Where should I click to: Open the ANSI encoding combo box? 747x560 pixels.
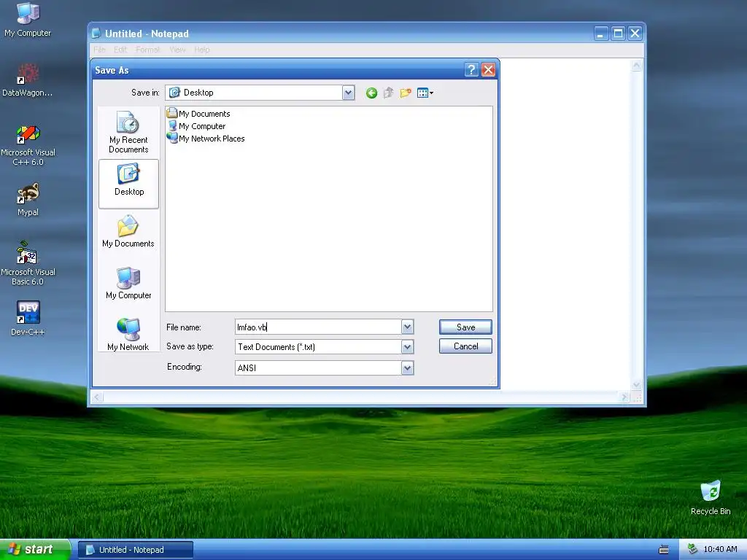tap(325, 367)
